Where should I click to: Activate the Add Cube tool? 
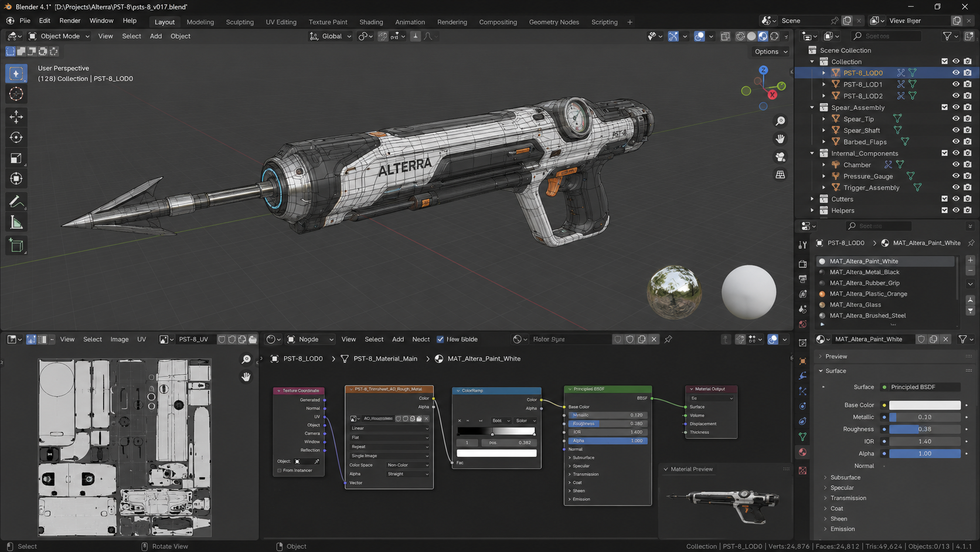coord(16,246)
